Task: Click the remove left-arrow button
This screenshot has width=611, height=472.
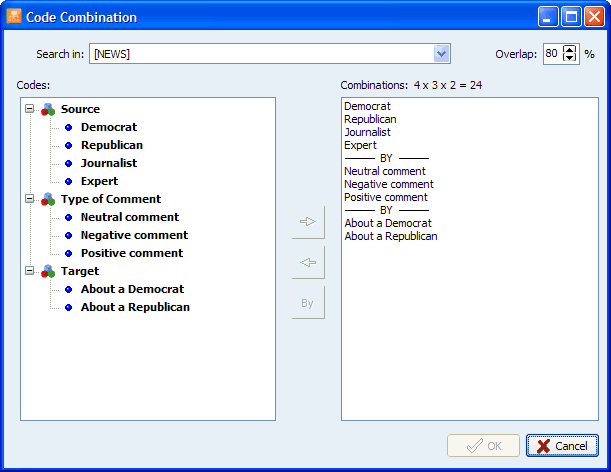Action: click(308, 262)
